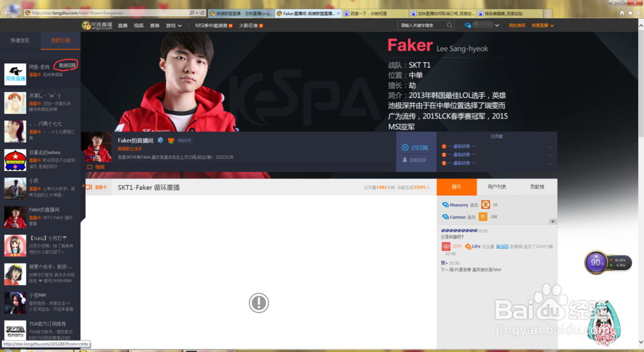
Task: Expand the 我要直播 dropdown
Action: [x=552, y=26]
